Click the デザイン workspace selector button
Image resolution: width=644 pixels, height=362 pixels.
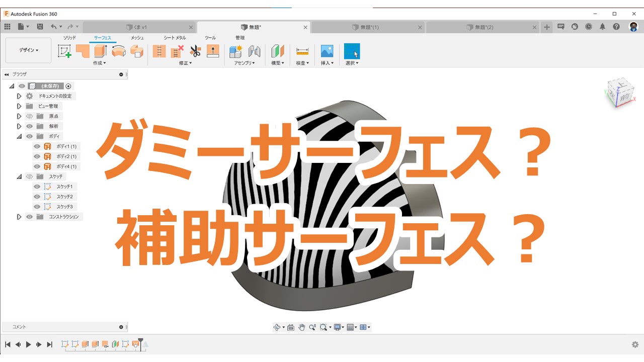[x=28, y=50]
